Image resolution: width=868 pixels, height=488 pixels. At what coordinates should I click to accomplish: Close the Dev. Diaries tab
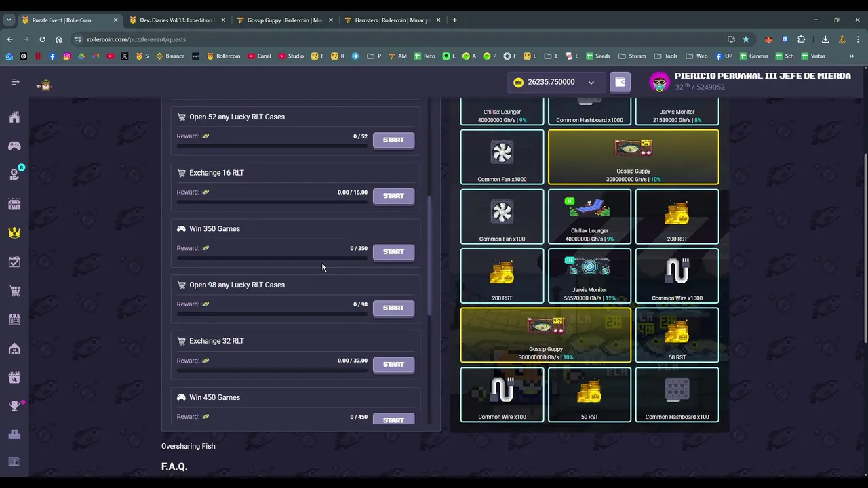[x=223, y=20]
